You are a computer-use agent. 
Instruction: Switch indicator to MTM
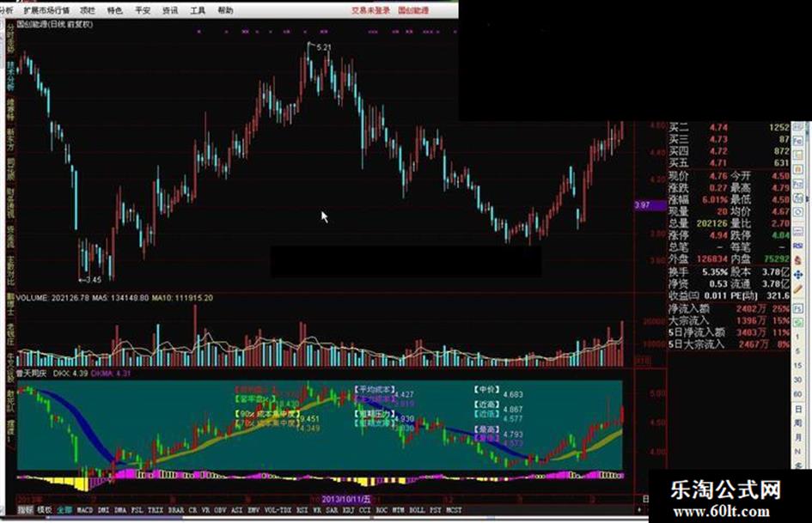pos(397,510)
